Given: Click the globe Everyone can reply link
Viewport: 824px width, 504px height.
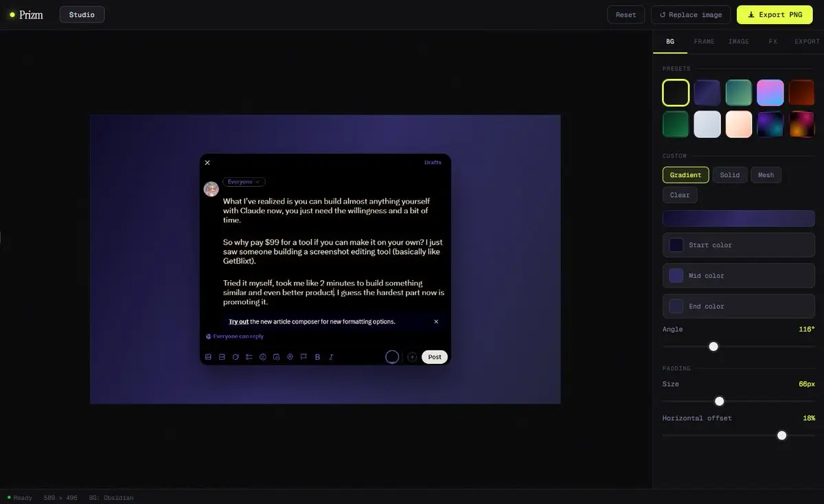Looking at the screenshot, I should click(x=235, y=336).
